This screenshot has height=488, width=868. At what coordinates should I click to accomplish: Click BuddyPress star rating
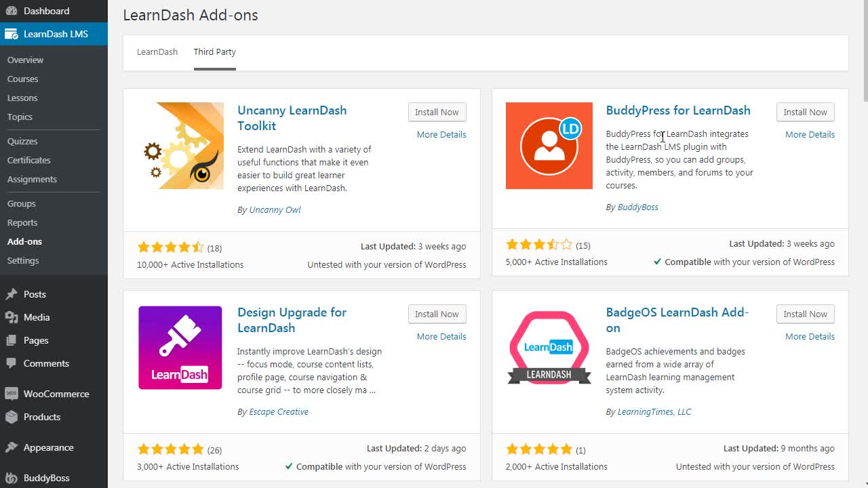click(539, 245)
